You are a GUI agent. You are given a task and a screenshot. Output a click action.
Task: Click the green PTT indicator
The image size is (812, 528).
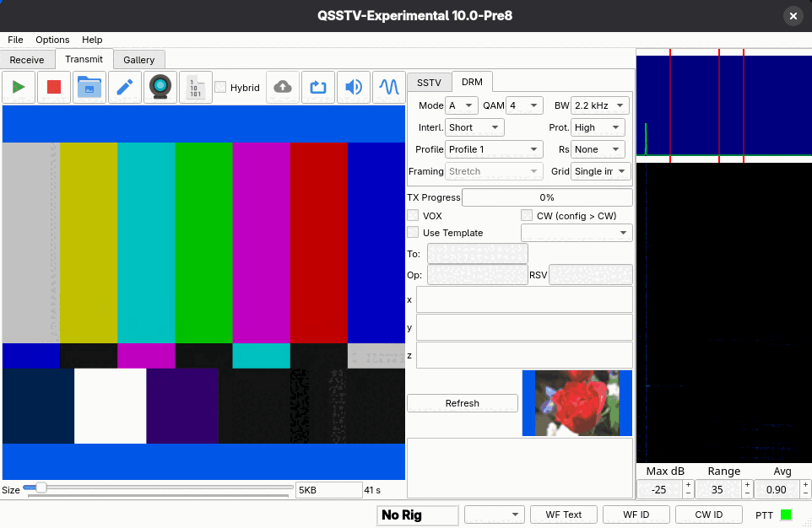coord(786,515)
